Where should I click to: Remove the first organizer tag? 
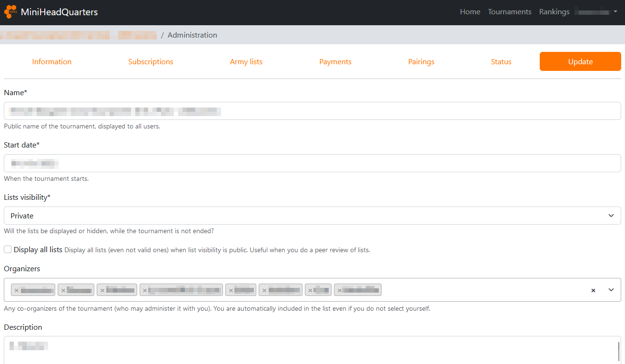(16, 290)
